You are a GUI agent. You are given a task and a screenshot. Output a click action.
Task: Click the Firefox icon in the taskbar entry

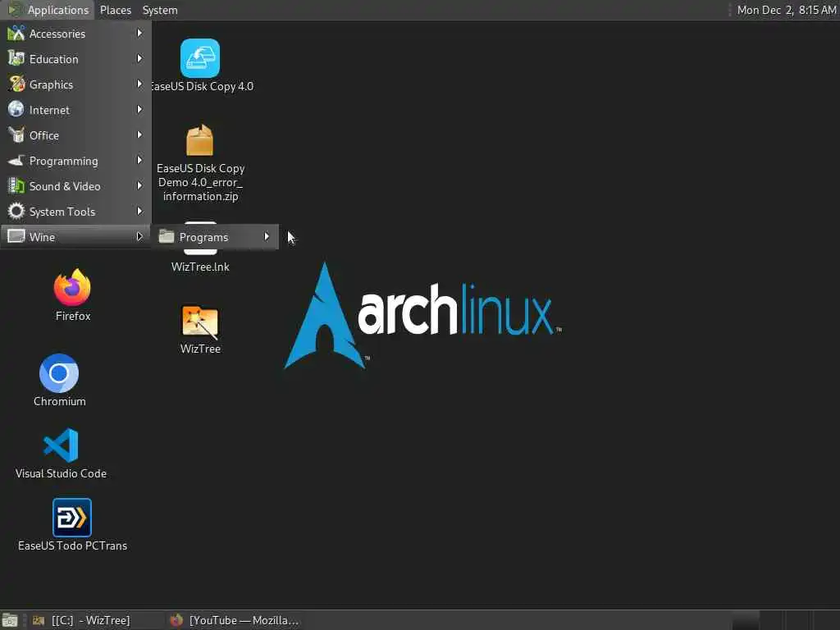pos(176,620)
